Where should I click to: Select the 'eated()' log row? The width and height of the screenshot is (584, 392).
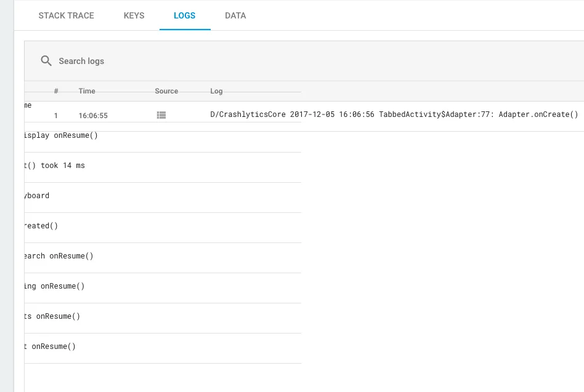click(x=163, y=228)
